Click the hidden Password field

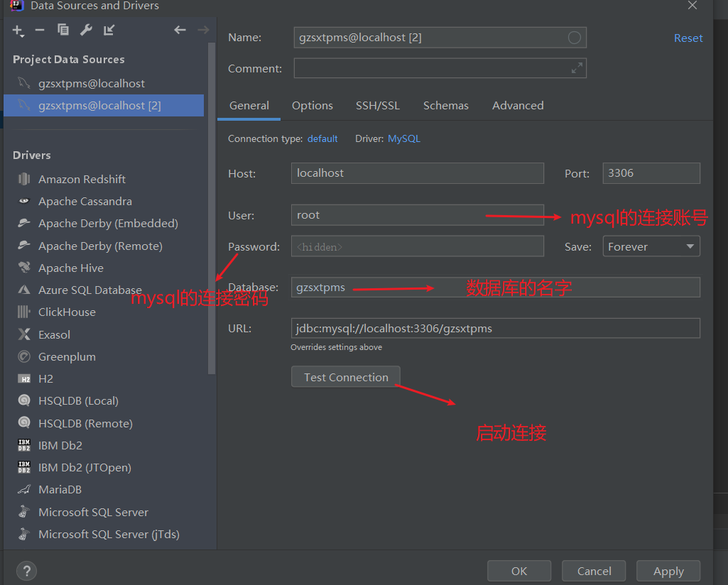[418, 246]
